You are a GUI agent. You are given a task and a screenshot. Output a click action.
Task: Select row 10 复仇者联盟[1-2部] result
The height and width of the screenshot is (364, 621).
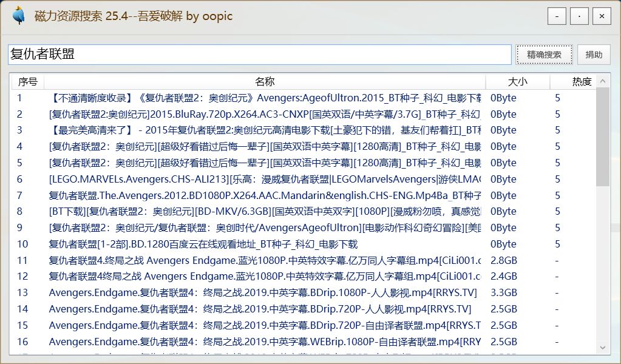[203, 244]
